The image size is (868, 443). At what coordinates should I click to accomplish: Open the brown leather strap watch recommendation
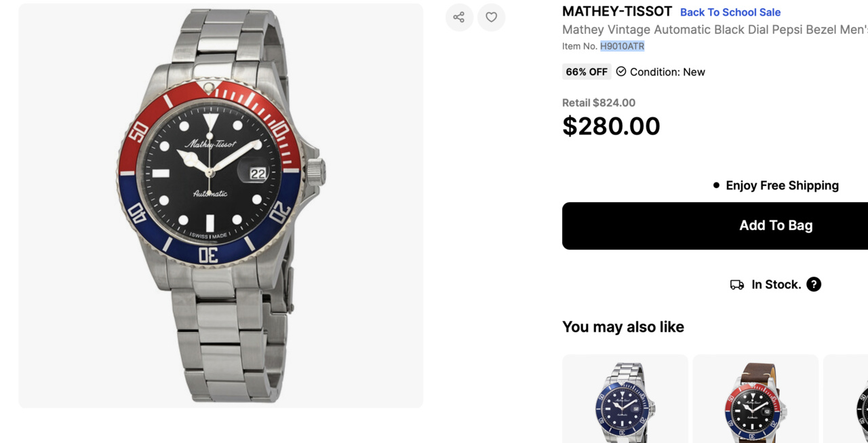tap(755, 400)
